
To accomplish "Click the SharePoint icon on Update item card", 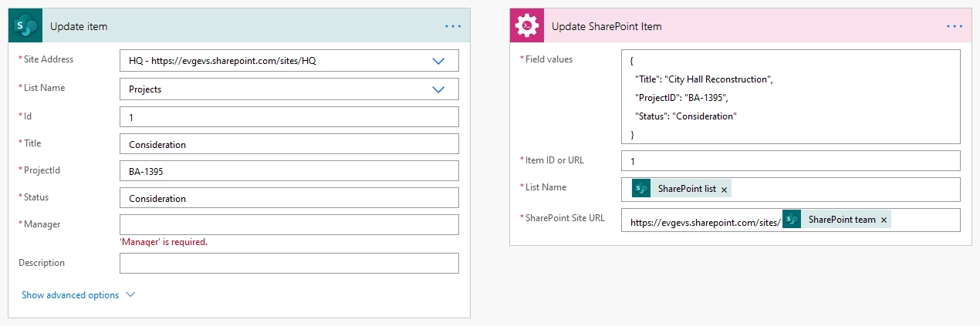I will coord(25,25).
